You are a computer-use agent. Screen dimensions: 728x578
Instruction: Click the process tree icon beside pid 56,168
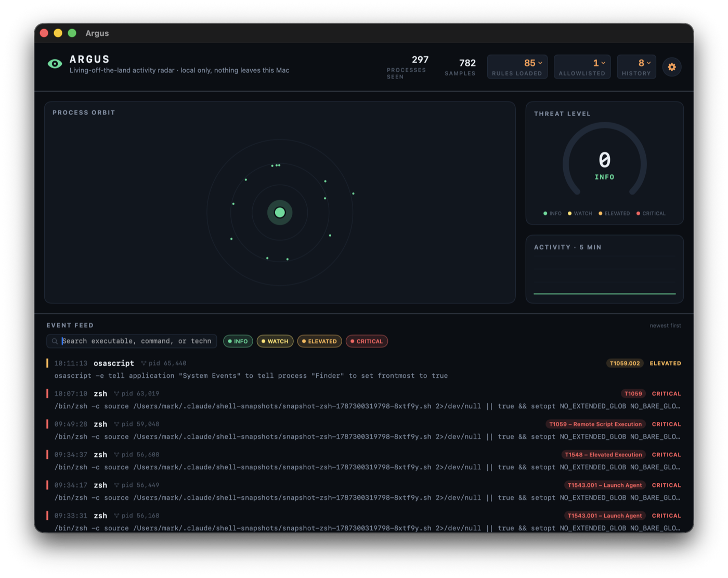(x=116, y=516)
